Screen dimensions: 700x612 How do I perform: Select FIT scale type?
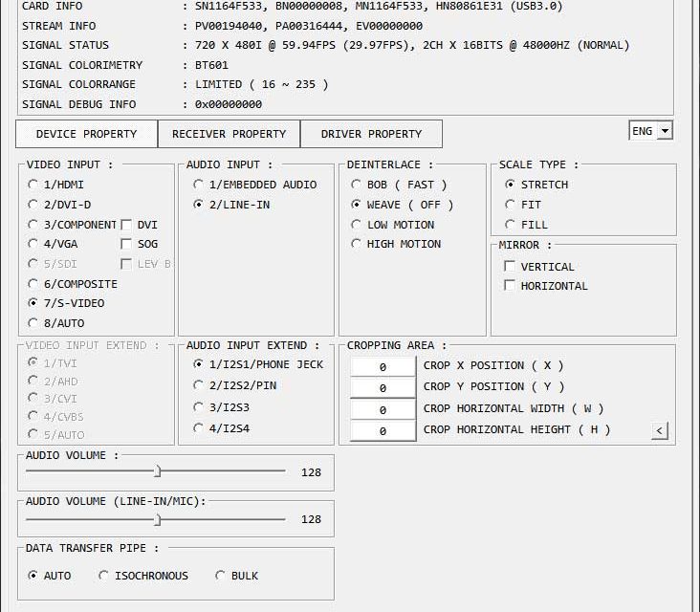click(510, 205)
